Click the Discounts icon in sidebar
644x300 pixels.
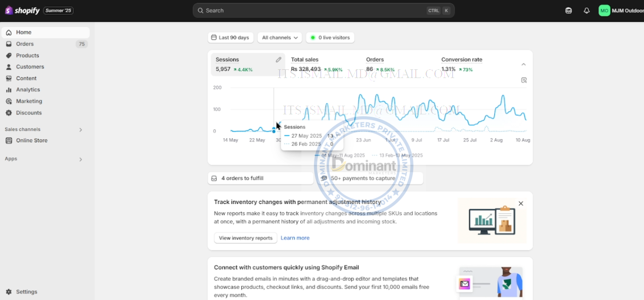(9, 113)
